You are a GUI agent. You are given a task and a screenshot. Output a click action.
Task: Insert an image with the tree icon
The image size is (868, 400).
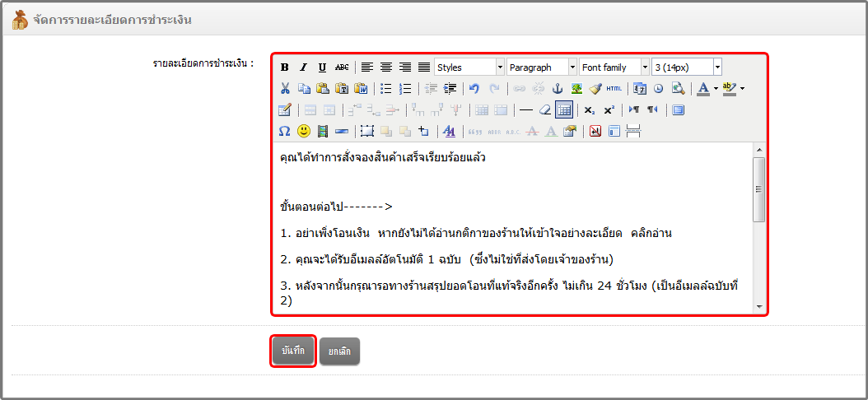coord(576,89)
